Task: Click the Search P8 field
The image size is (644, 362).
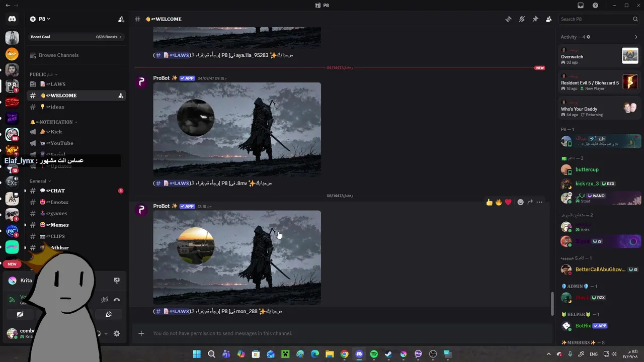Action: click(599, 19)
